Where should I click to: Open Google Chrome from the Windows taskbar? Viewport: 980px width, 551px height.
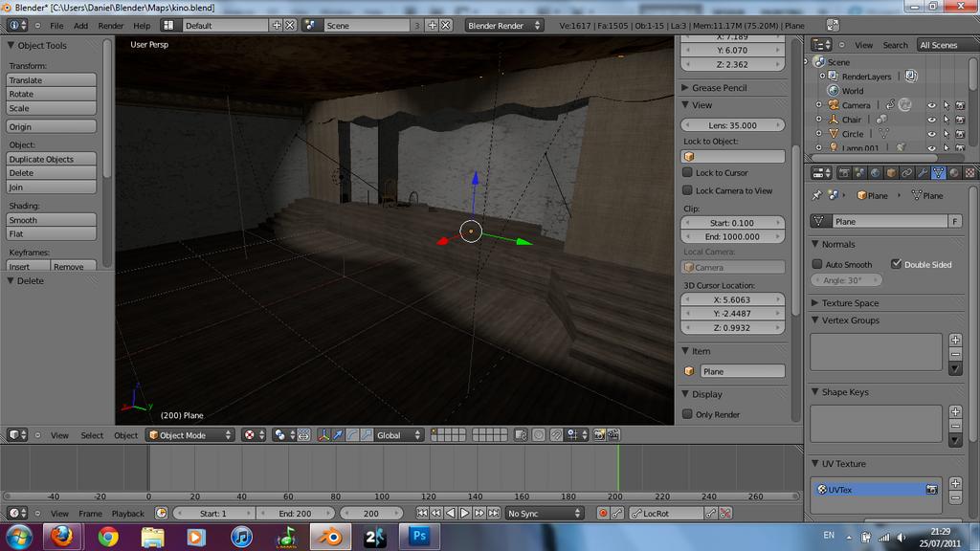tap(107, 537)
